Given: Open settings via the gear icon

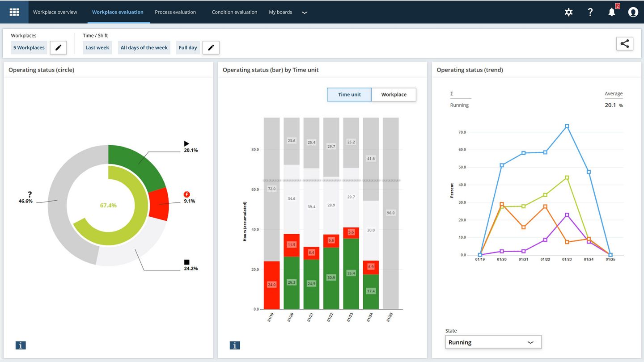Looking at the screenshot, I should point(568,12).
